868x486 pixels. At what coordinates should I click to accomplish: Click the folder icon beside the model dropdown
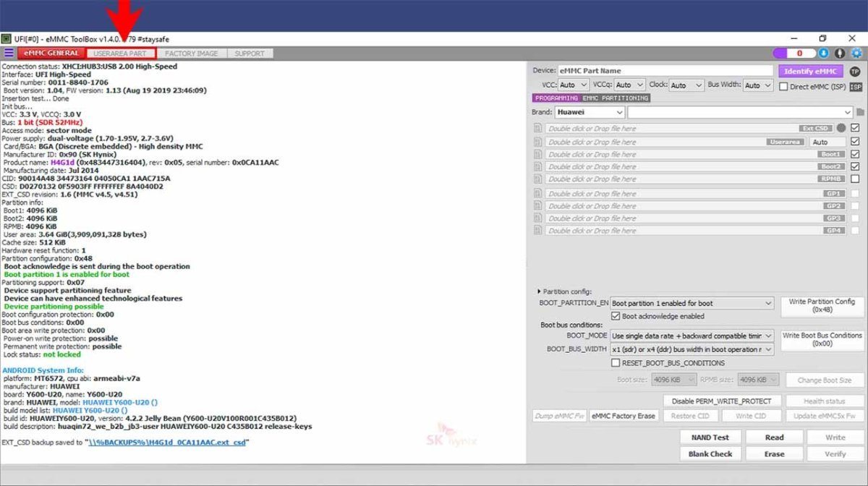point(861,112)
